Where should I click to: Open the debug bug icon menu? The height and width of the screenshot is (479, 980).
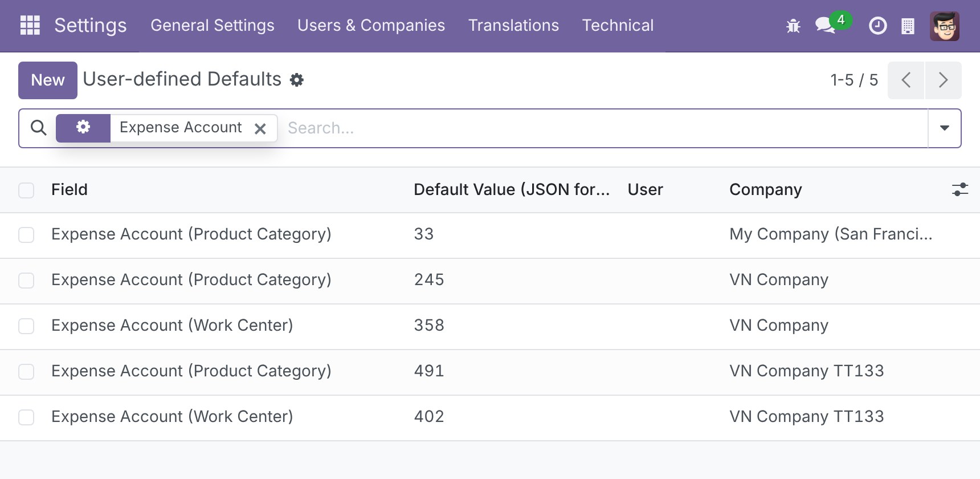(793, 26)
